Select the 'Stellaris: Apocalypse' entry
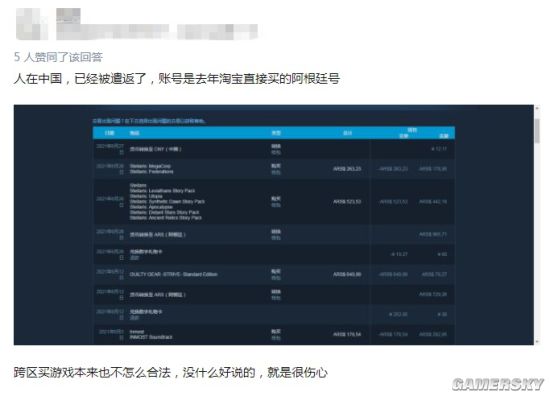Image resolution: width=550 pixels, height=396 pixels. [151, 207]
